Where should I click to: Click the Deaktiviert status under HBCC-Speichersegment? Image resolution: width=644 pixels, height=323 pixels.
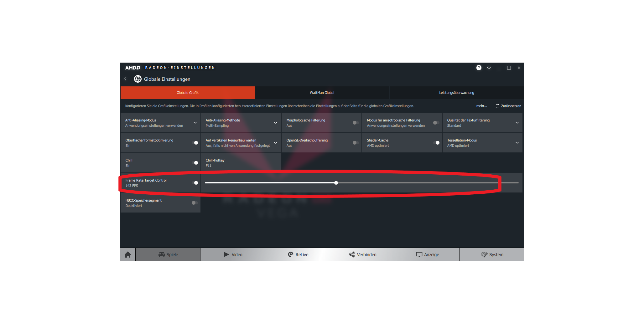[134, 206]
